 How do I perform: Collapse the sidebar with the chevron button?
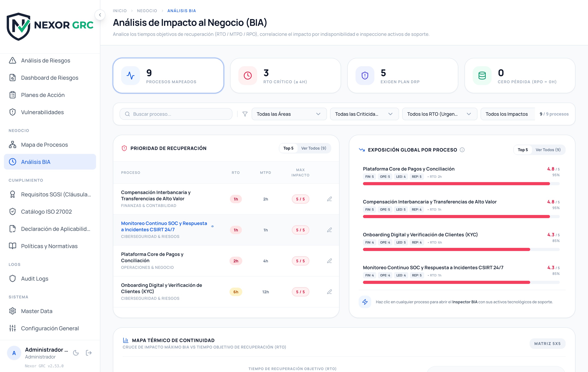point(100,15)
